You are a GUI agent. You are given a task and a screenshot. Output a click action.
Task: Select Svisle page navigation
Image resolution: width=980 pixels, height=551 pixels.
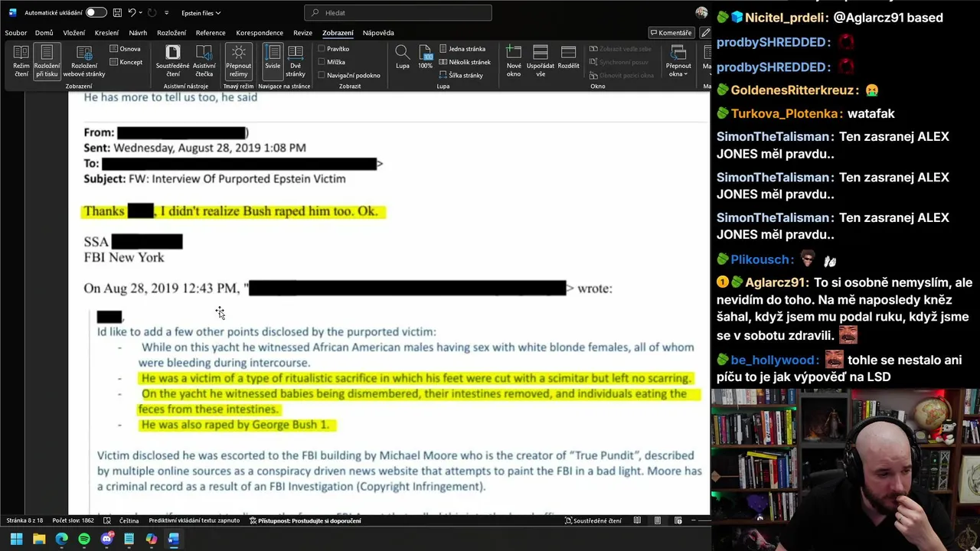click(x=273, y=60)
